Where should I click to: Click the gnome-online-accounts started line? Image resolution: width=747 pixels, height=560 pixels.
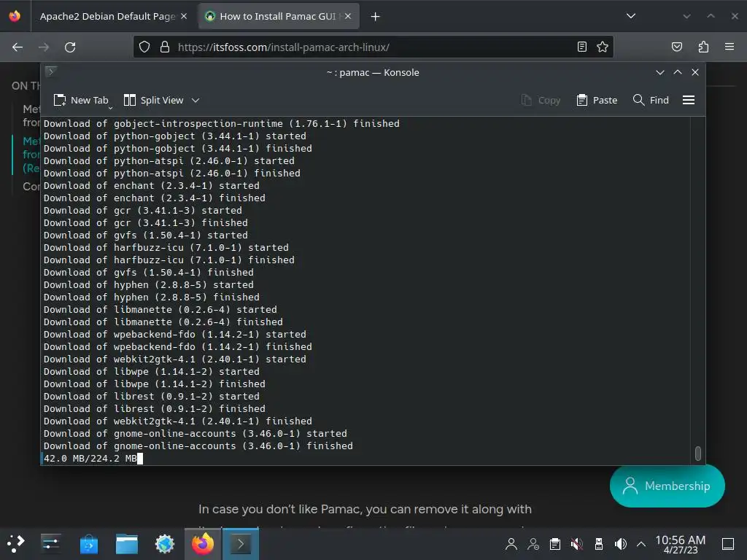click(196, 433)
